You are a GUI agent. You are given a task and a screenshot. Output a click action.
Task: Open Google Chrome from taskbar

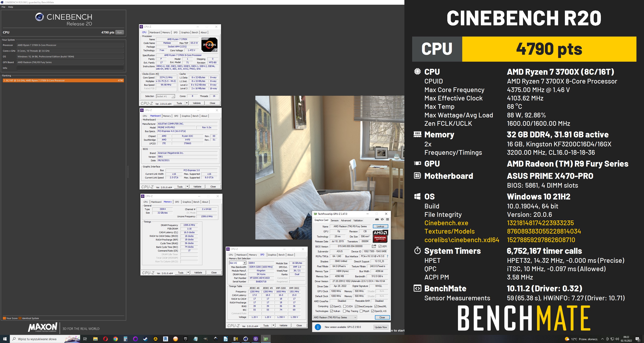pyautogui.click(x=115, y=339)
